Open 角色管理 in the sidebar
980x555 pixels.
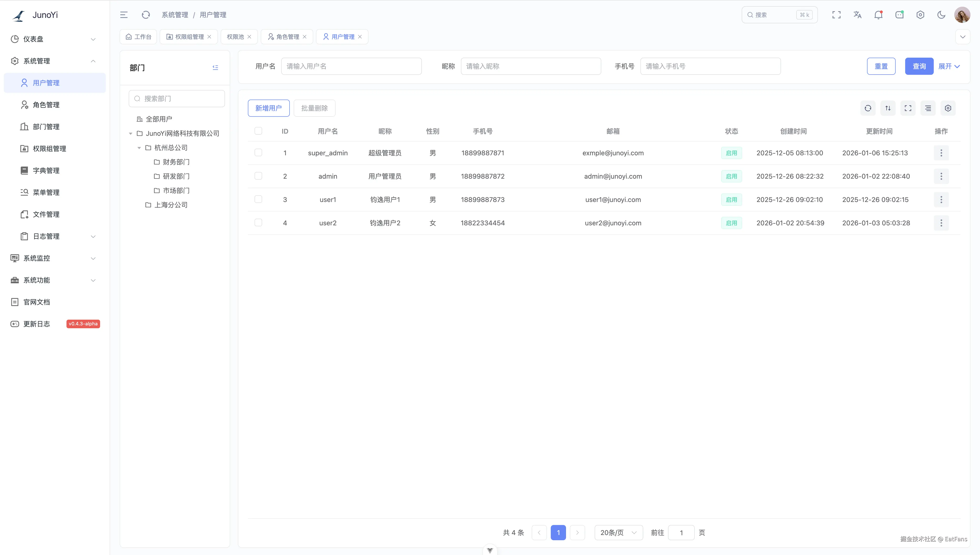(x=46, y=105)
